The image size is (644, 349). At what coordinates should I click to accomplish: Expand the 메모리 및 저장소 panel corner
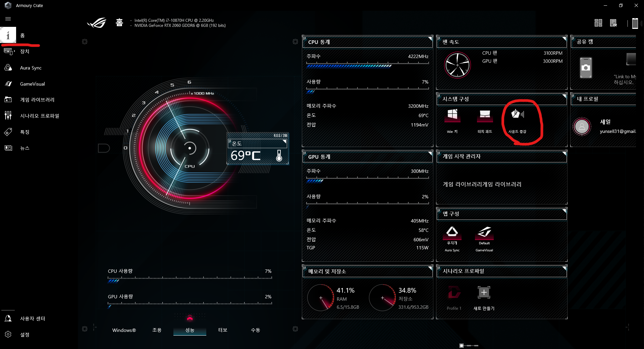click(430, 268)
